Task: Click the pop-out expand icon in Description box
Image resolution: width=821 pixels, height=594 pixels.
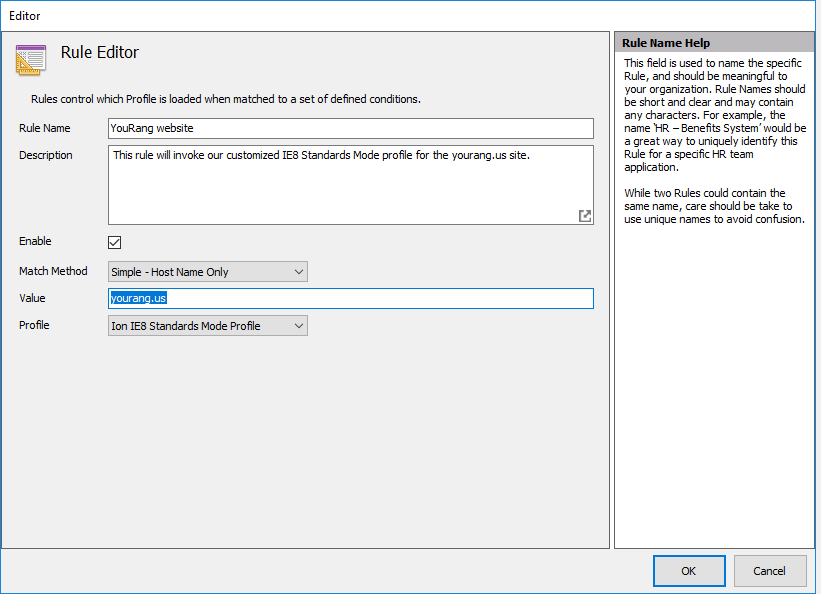Action: coord(585,216)
